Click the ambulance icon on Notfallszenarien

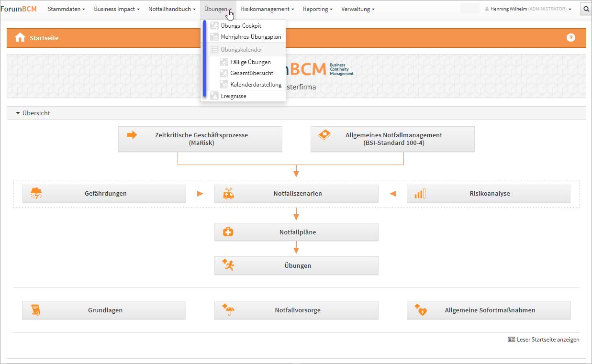pos(228,193)
